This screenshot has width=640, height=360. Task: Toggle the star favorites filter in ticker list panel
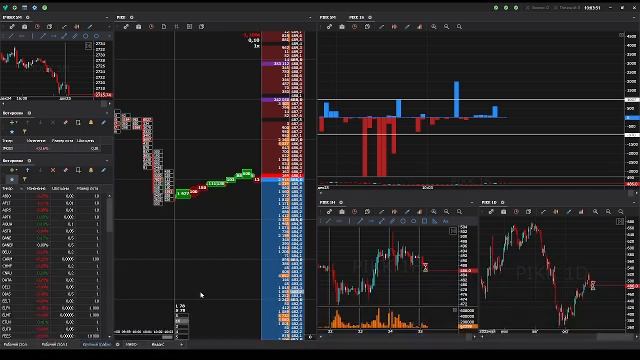click(x=12, y=179)
